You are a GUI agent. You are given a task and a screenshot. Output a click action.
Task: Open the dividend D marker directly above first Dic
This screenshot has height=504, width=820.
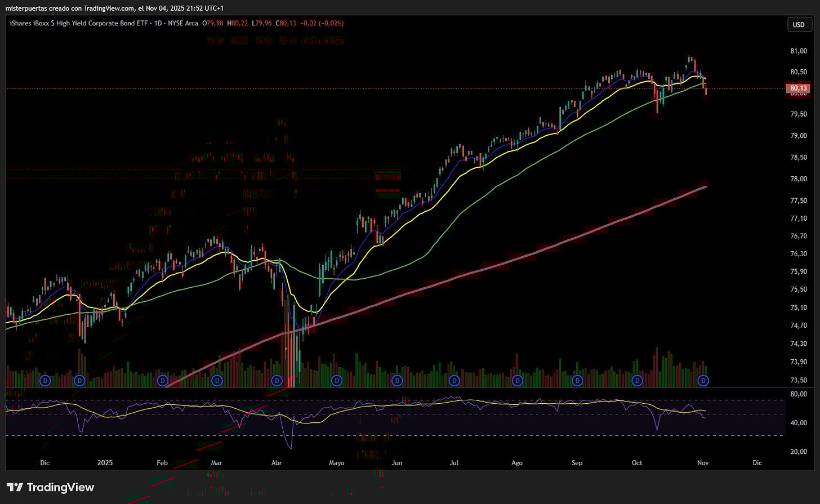(46, 381)
